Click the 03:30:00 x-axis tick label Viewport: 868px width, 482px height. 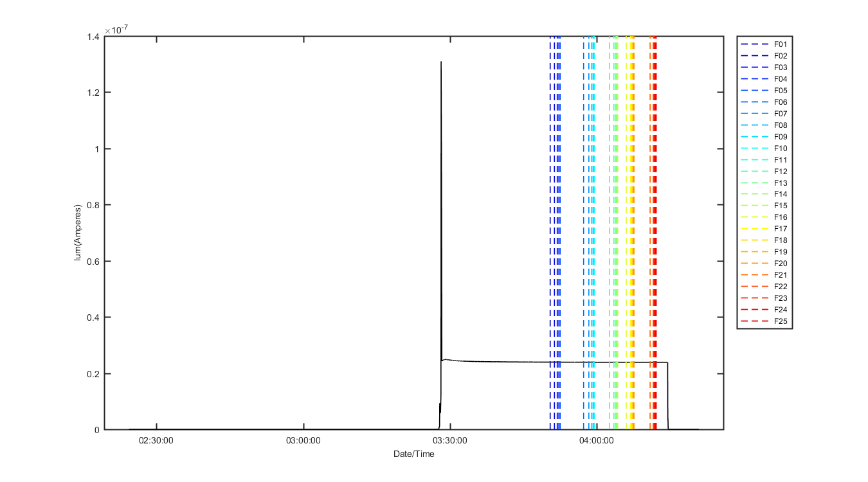[451, 441]
